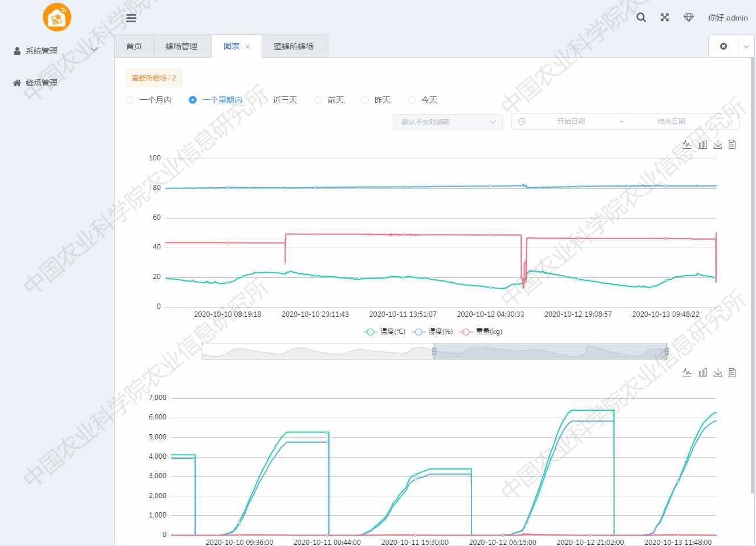756x546 pixels.
Task: Switch upper chart to bar view
Action: 702,144
